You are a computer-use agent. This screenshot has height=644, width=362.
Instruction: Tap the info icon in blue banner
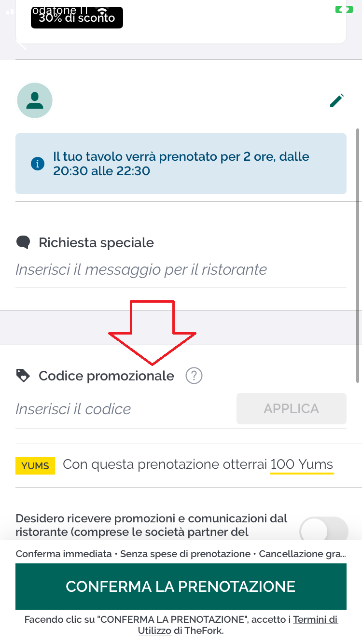(37, 164)
